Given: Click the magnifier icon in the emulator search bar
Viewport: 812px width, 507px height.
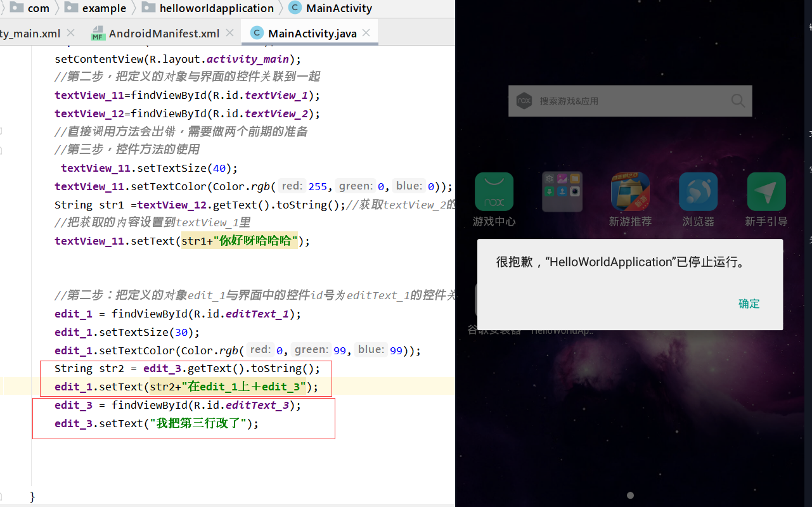Looking at the screenshot, I should pos(737,100).
